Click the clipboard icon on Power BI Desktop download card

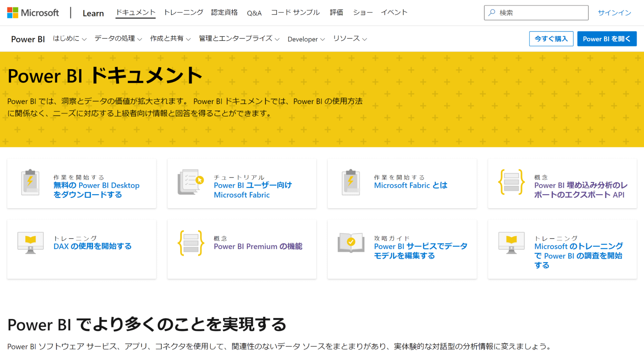click(x=30, y=182)
